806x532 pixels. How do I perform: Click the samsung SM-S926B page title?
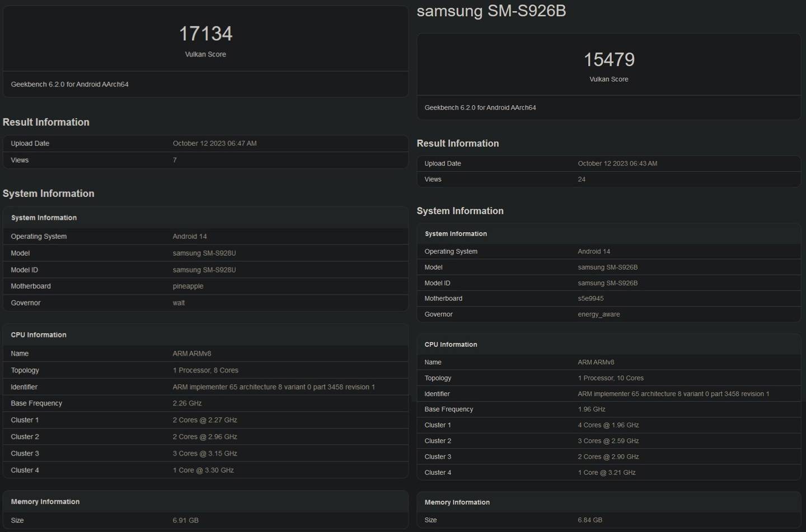pos(491,11)
